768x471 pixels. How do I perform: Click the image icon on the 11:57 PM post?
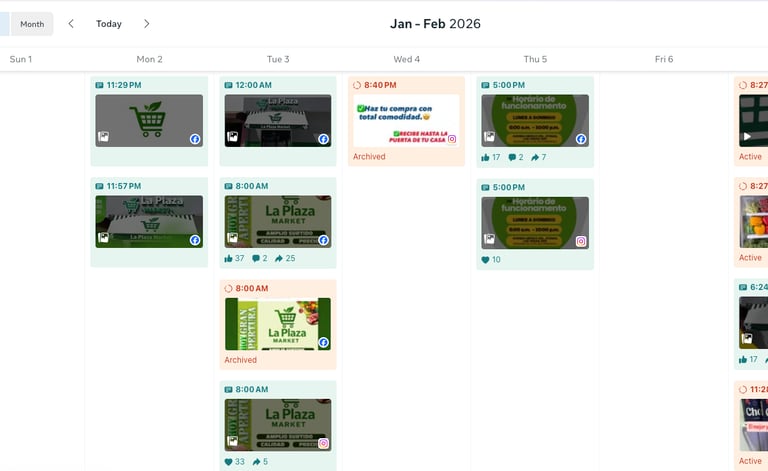103,237
